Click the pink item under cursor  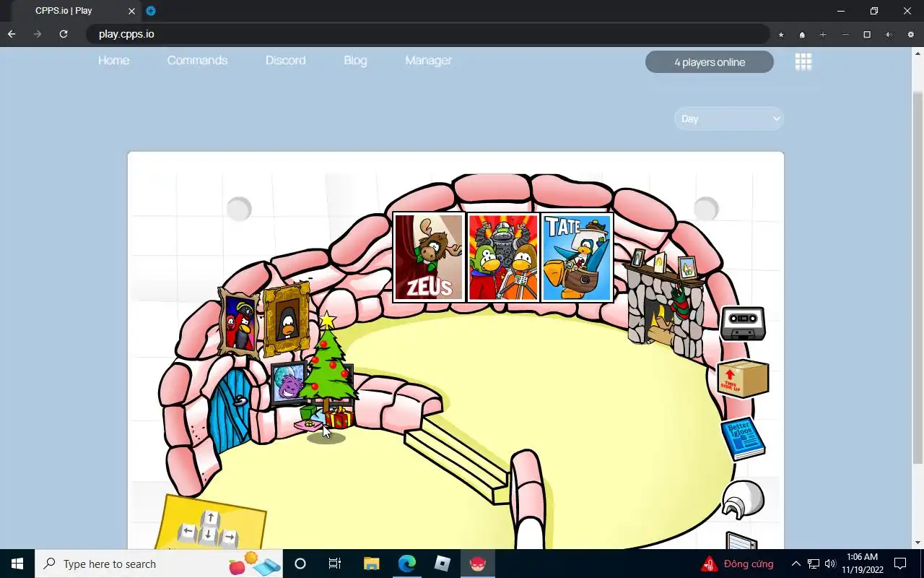click(x=308, y=426)
